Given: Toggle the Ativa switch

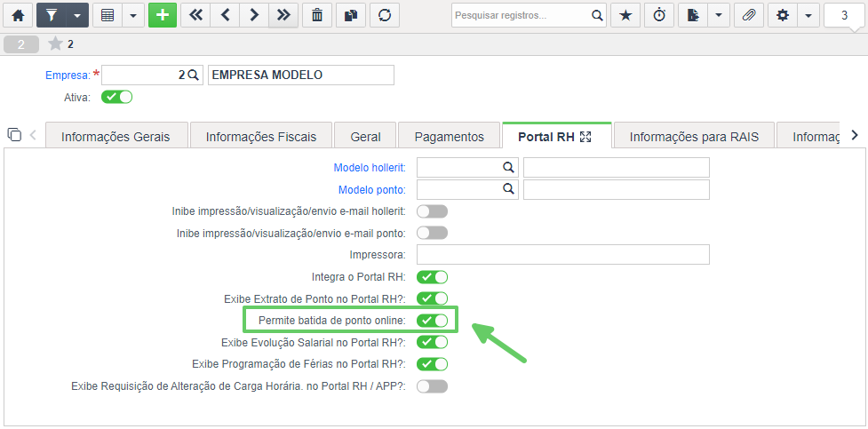Looking at the screenshot, I should (x=116, y=98).
